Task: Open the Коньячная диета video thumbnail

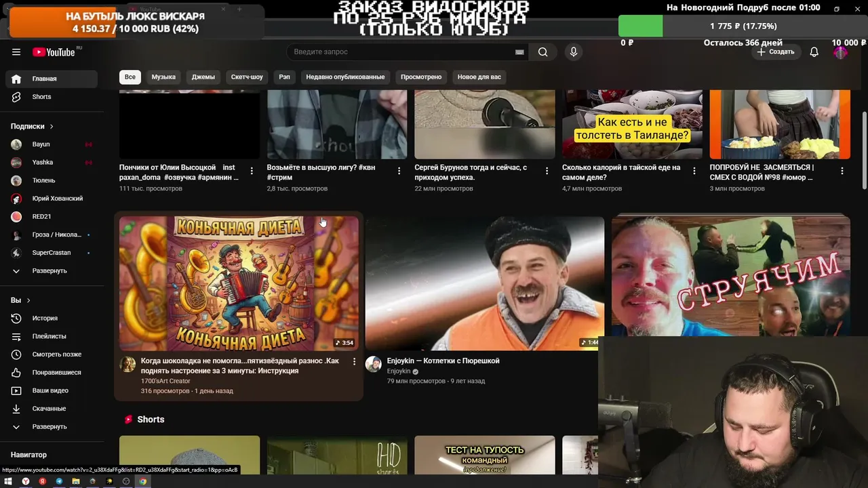Action: coord(239,283)
